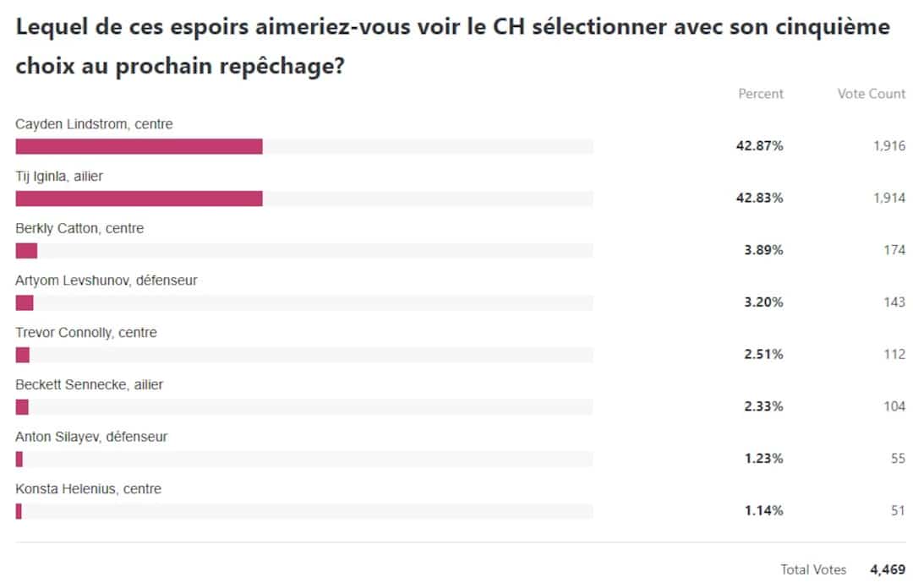Select the Trevor Connolly, centre label

(86, 332)
